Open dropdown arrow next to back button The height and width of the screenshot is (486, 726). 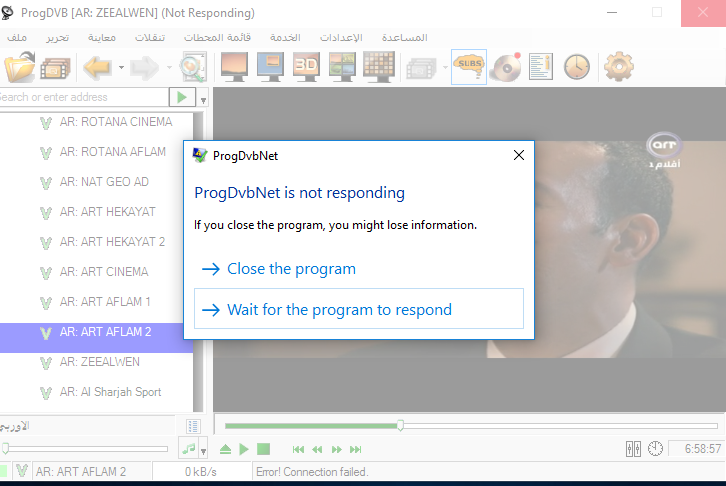click(120, 68)
